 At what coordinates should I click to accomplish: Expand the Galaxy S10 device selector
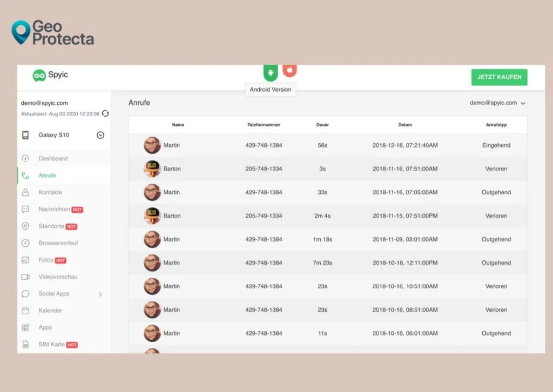click(x=100, y=135)
